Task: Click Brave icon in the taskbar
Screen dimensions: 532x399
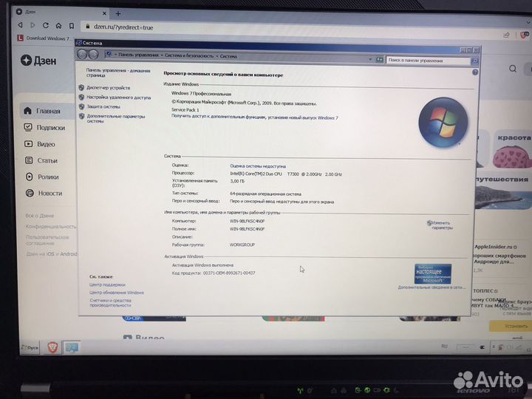Action: point(52,347)
